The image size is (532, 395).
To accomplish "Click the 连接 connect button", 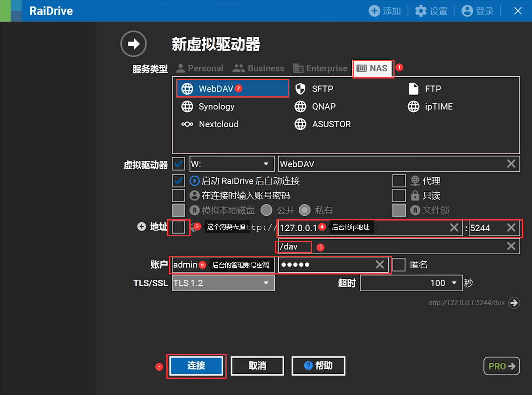I will (x=196, y=366).
